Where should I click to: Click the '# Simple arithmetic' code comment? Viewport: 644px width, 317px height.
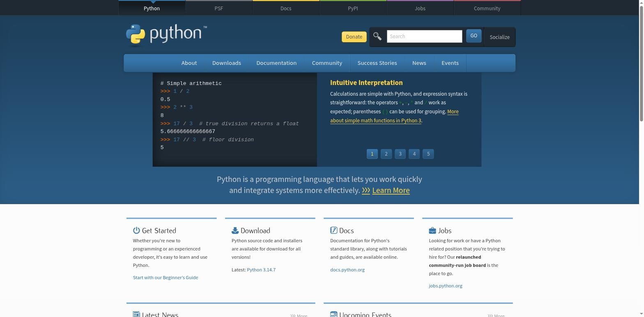coord(191,83)
